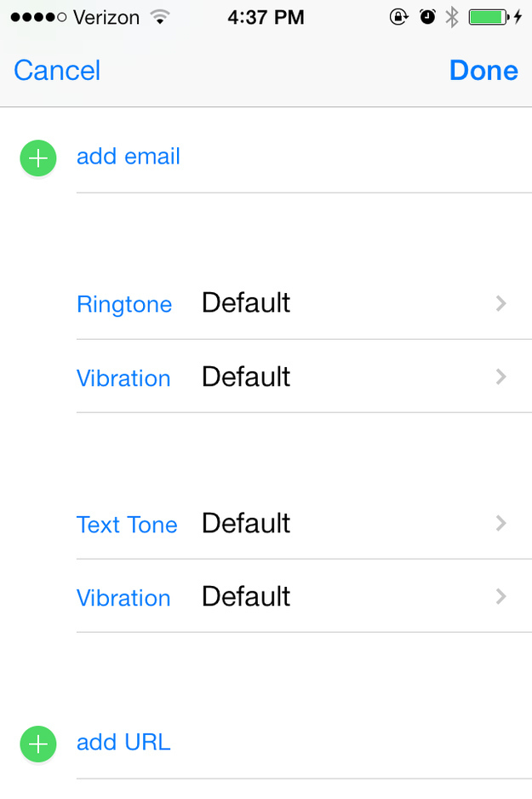Expand the Vibration chevron under Ringtone
This screenshot has width=532, height=799.
pyautogui.click(x=501, y=377)
